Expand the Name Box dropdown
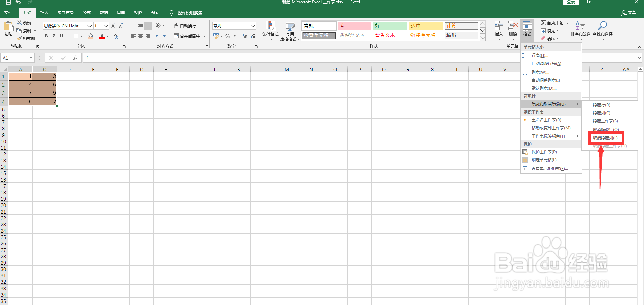Viewport: 644px width, 305px height. 31,58
